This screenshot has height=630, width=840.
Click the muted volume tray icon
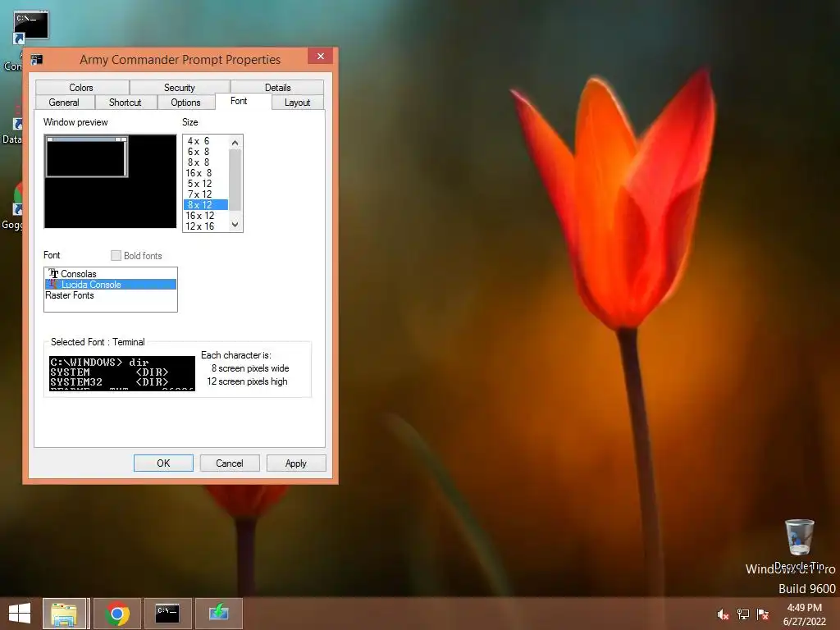point(723,614)
